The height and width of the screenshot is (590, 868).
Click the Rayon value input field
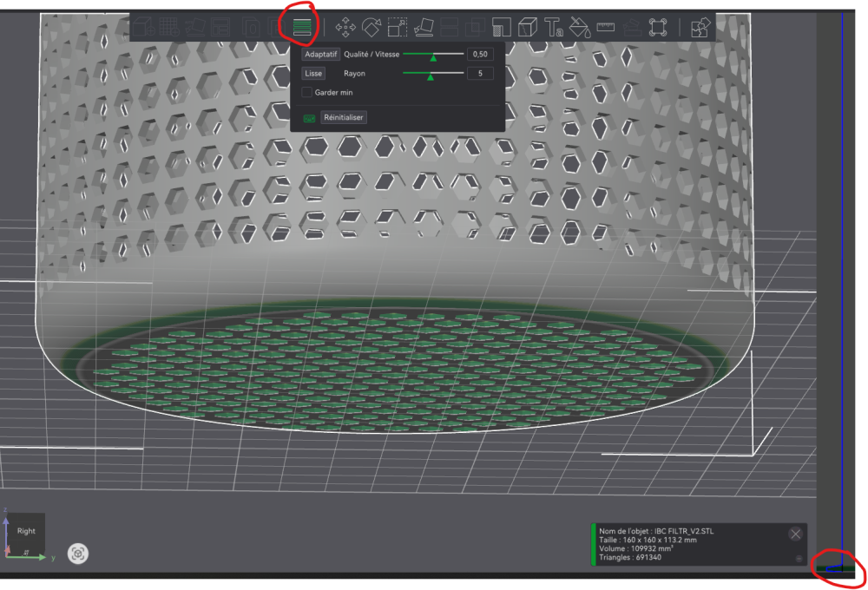[480, 74]
